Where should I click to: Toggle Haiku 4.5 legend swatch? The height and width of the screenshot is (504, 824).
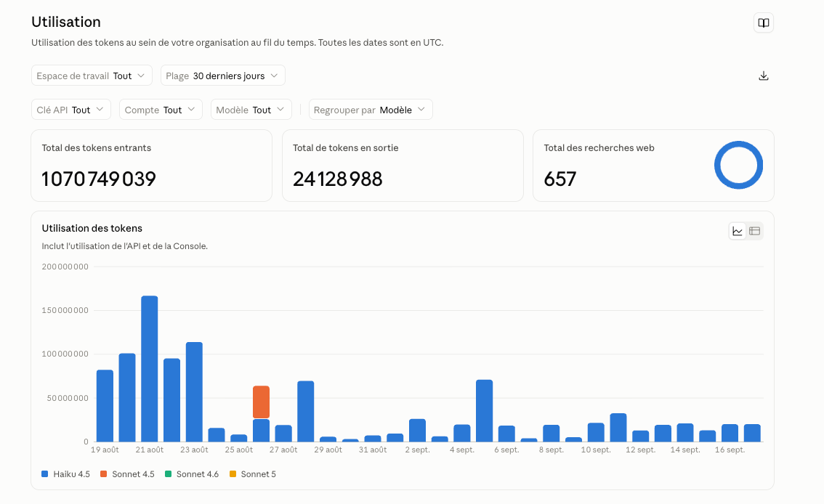pyautogui.click(x=44, y=474)
